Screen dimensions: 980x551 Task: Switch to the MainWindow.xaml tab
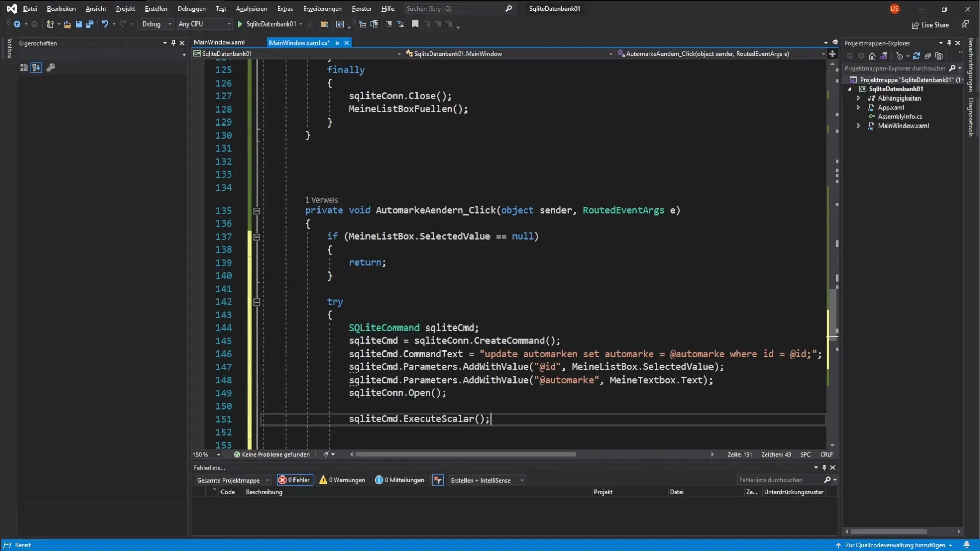click(x=219, y=42)
